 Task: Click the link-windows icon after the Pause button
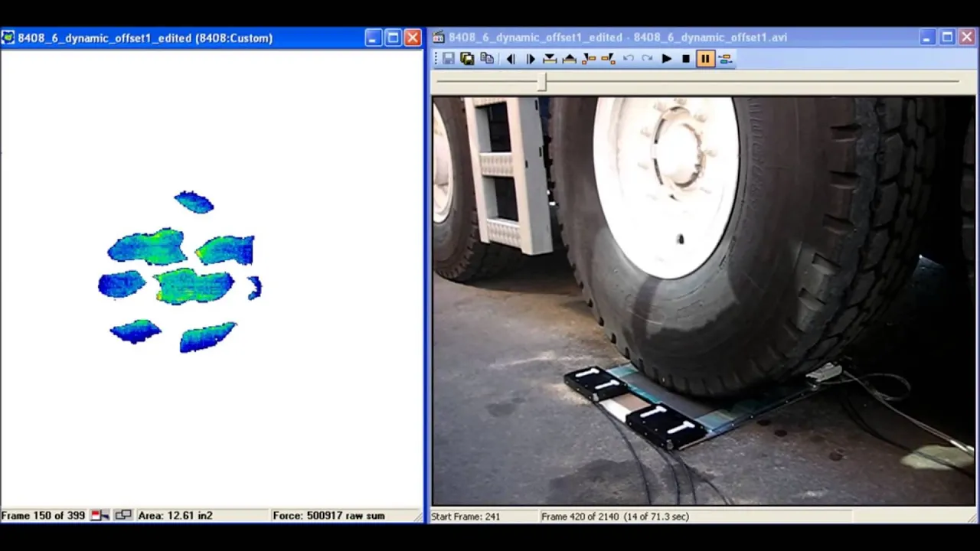(x=726, y=59)
